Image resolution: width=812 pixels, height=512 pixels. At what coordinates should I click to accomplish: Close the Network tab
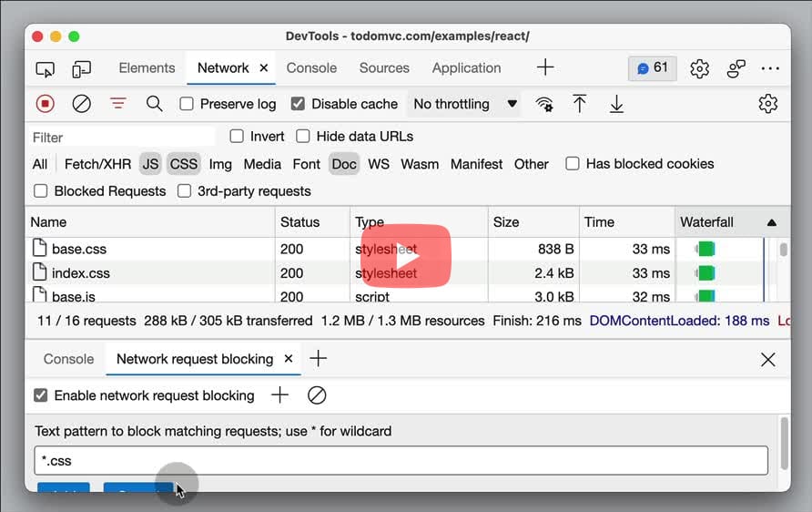pyautogui.click(x=264, y=68)
